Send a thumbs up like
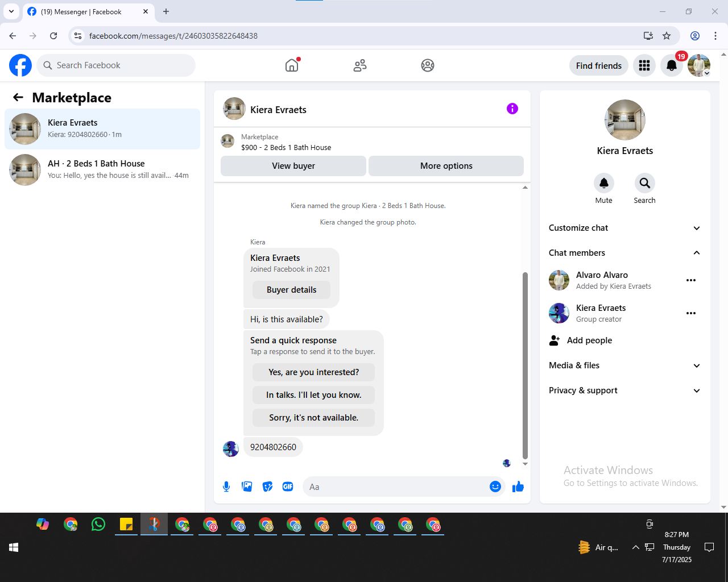The width and height of the screenshot is (728, 582). click(x=518, y=487)
